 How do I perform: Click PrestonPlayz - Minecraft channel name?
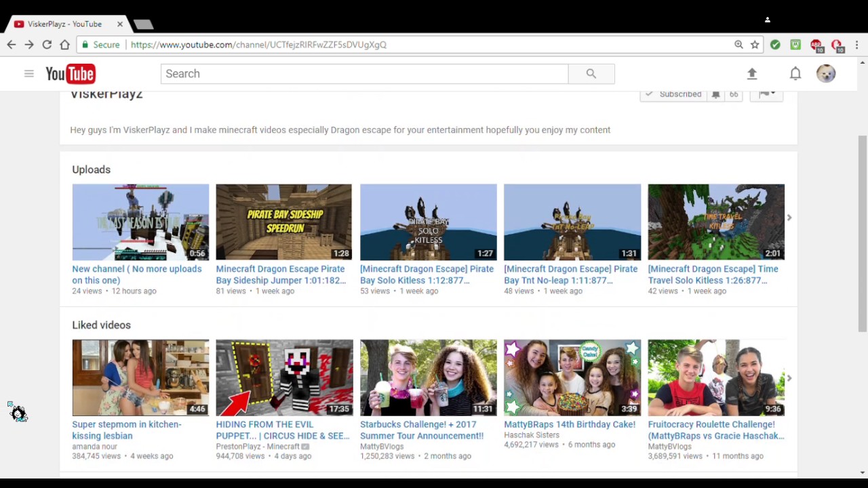[258, 447]
